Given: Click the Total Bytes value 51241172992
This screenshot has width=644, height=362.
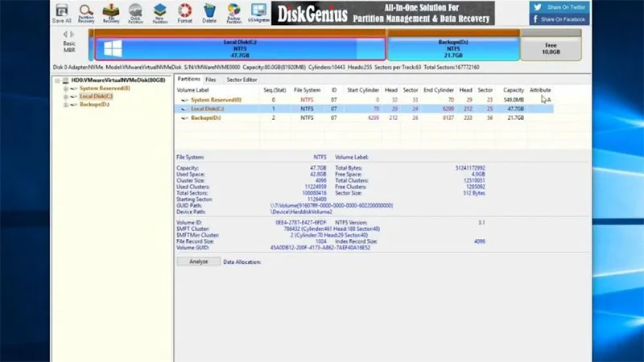Looking at the screenshot, I should [x=470, y=168].
